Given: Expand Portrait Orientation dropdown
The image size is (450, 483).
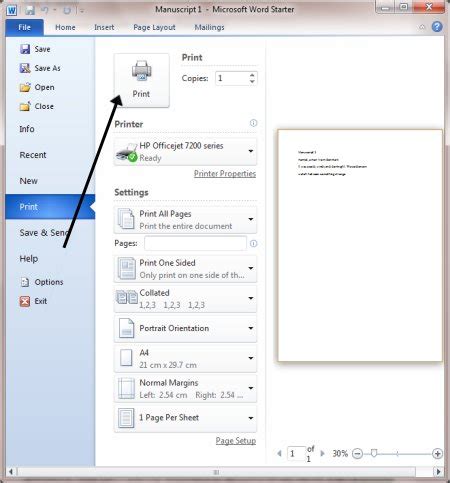Looking at the screenshot, I should click(x=185, y=329).
